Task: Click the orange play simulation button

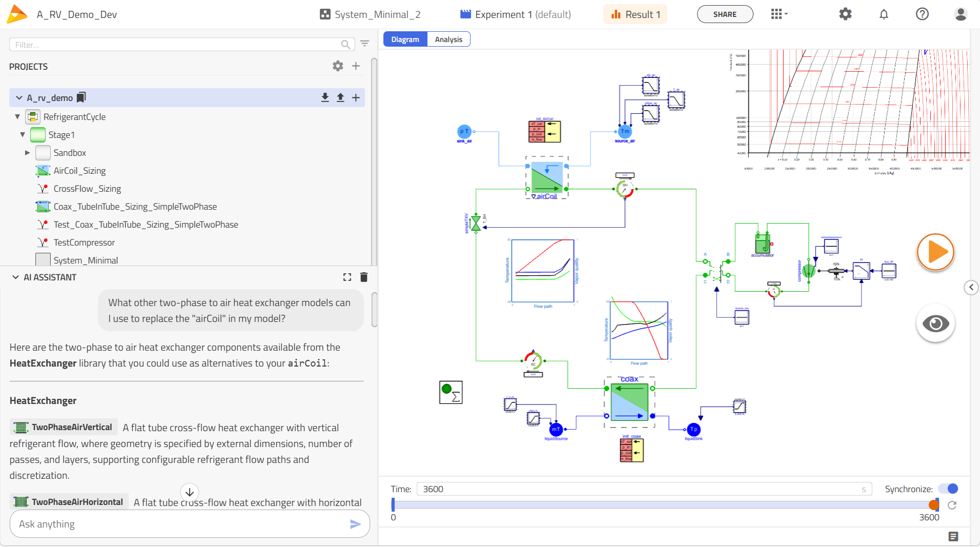Action: (x=935, y=252)
